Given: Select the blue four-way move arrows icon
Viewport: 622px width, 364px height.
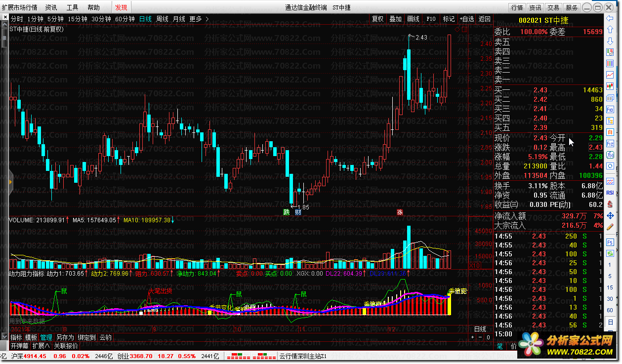Looking at the screenshot, I should point(610,215).
